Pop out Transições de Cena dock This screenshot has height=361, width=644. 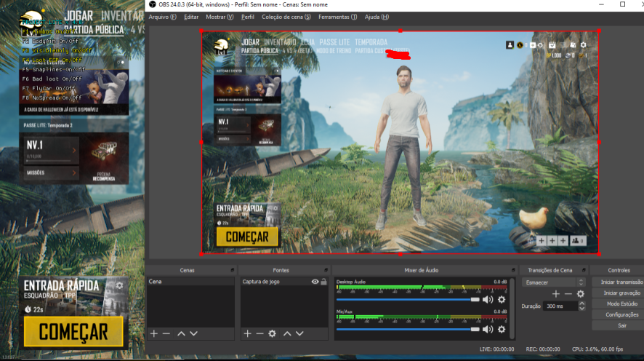[x=584, y=270]
